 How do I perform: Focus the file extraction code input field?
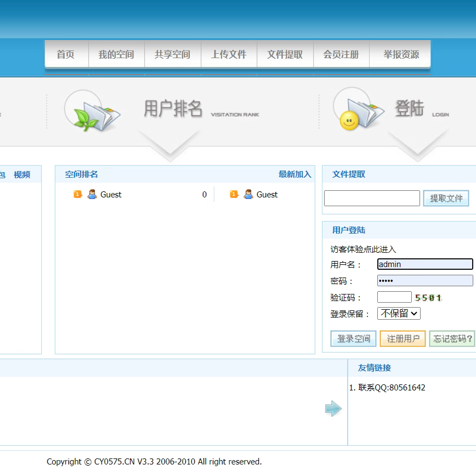(372, 198)
